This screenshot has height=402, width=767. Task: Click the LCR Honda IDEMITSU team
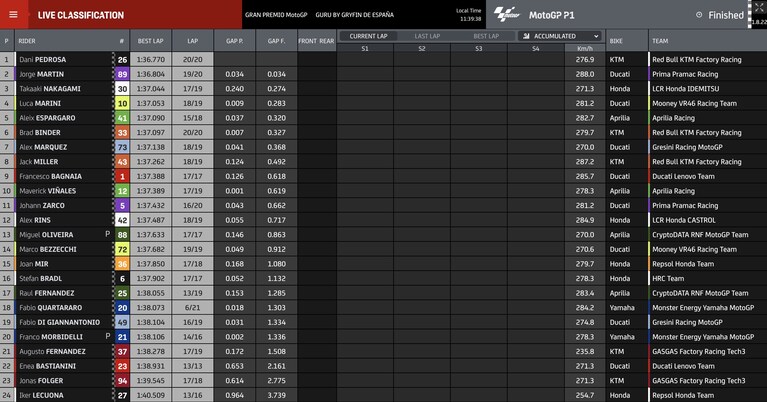coord(685,89)
